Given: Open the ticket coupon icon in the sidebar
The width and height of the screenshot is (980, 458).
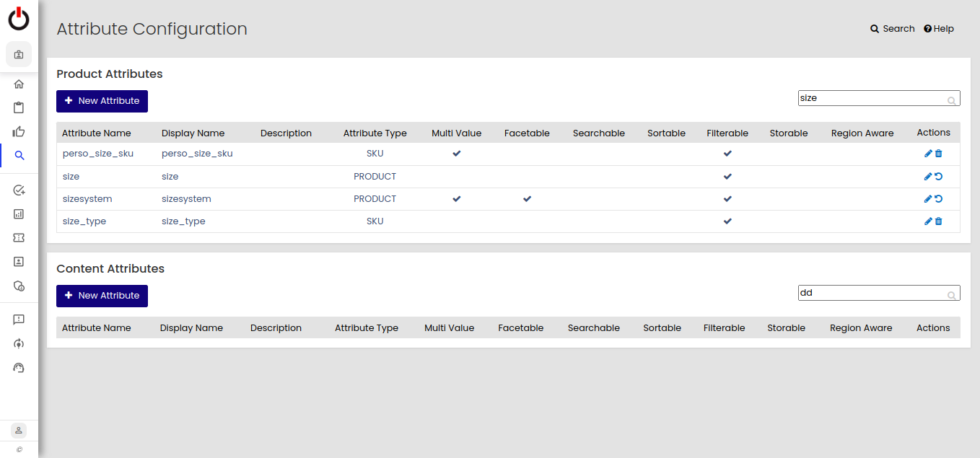Looking at the screenshot, I should click(x=19, y=238).
